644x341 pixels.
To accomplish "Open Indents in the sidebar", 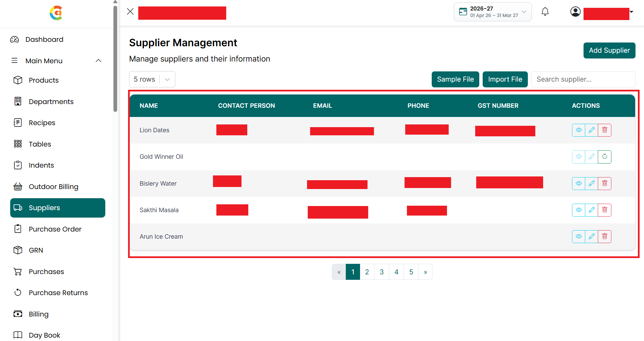I will click(57, 165).
